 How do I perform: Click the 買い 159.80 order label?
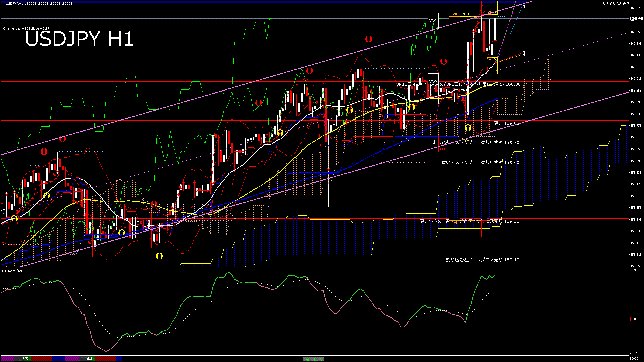coord(506,123)
